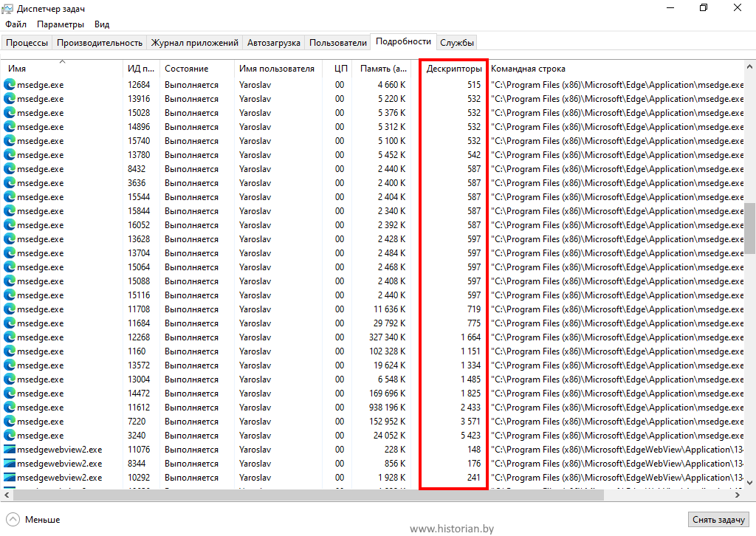Click the Edge icon of process 3240

pyautogui.click(x=10, y=436)
